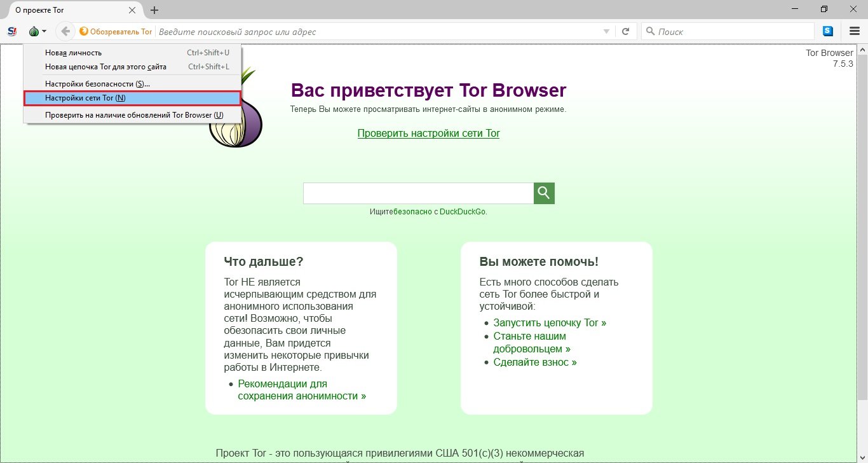Click the blue S toolbar extension icon
The width and height of the screenshot is (868, 463).
click(828, 31)
